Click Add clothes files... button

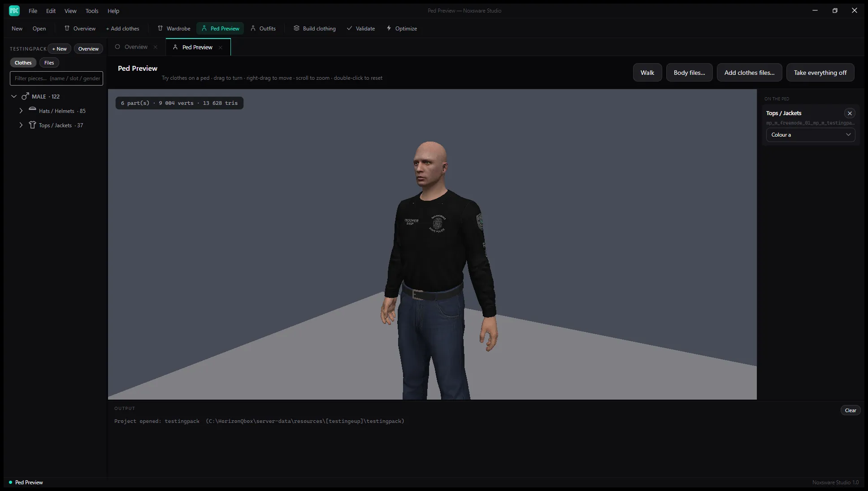tap(749, 73)
